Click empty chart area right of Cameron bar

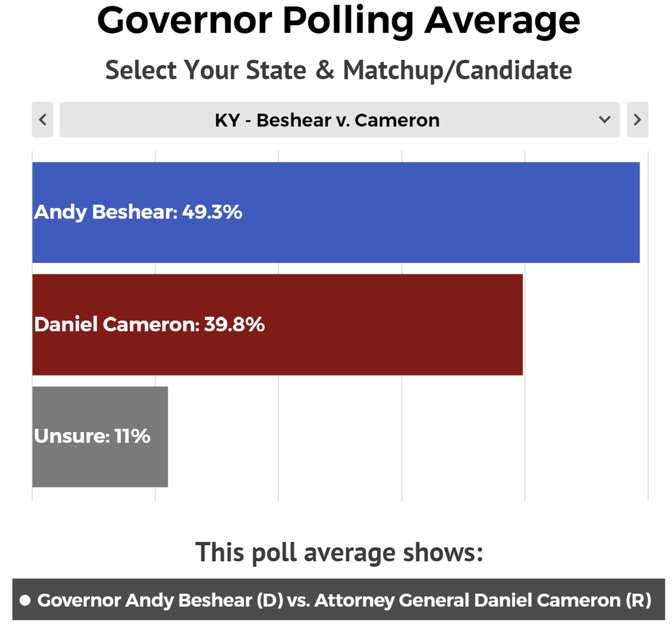click(x=585, y=325)
